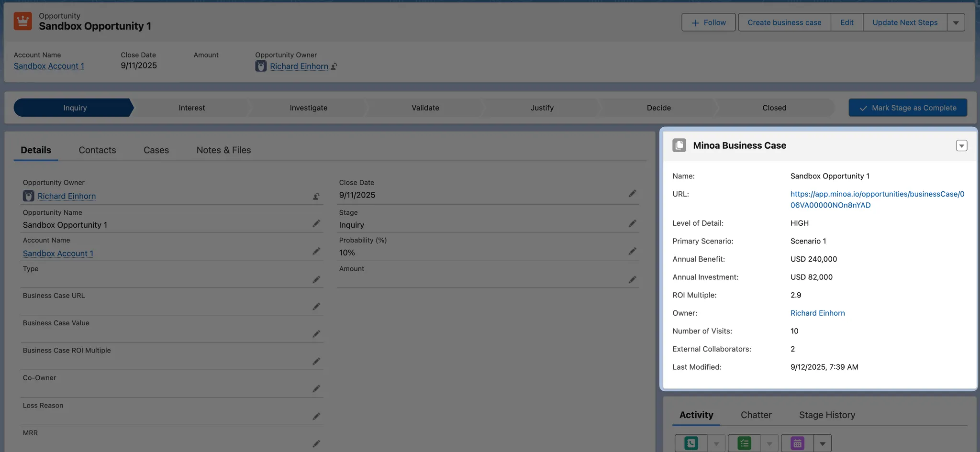The image size is (980, 452).
Task: Edit Close Date via pencil icon
Action: (633, 193)
